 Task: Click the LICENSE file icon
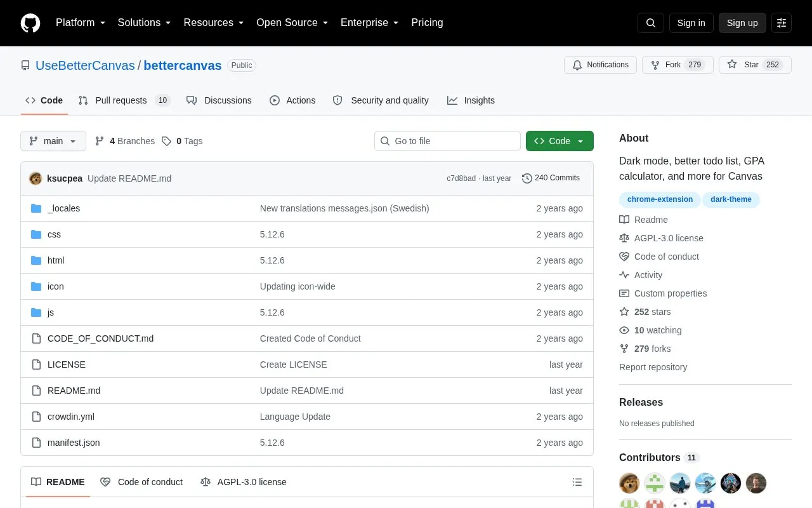tap(36, 364)
